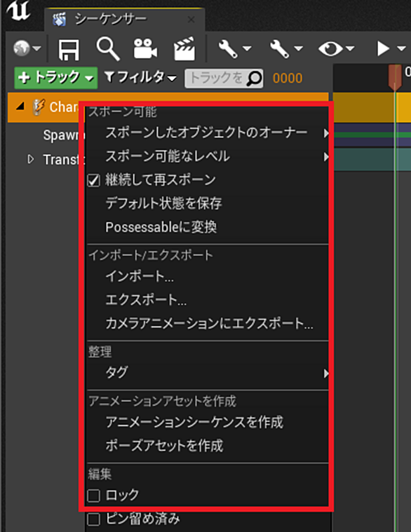
Task: Toggle the ピン留め済み checkbox
Action: coord(93,519)
